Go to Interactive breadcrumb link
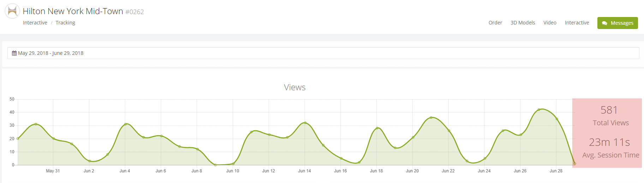The image size is (644, 183). [35, 23]
